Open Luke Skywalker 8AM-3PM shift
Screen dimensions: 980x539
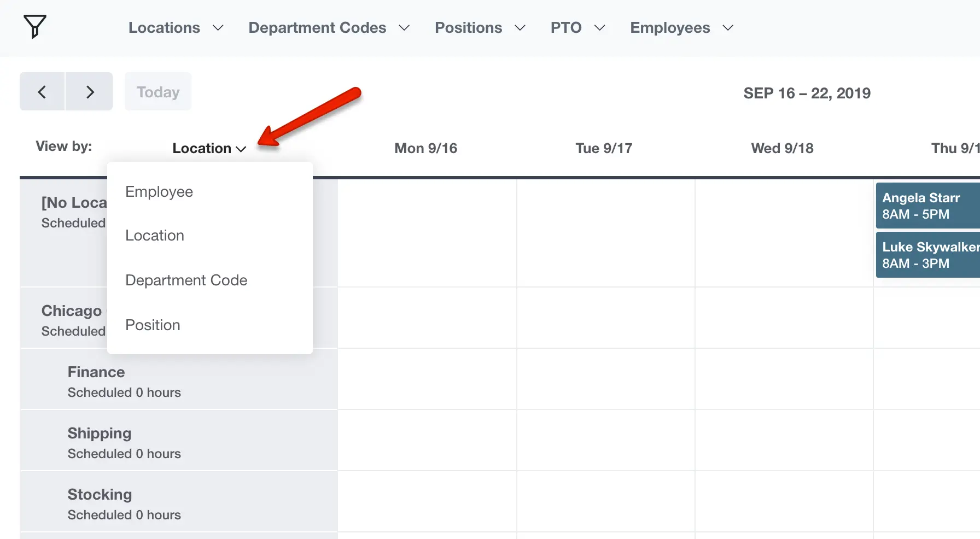click(928, 255)
